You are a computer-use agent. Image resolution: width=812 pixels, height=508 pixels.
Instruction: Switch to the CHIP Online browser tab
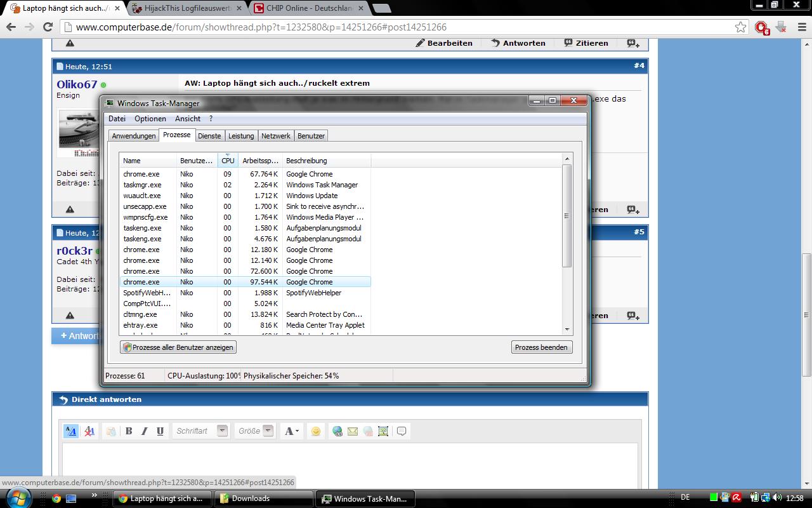pyautogui.click(x=310, y=8)
